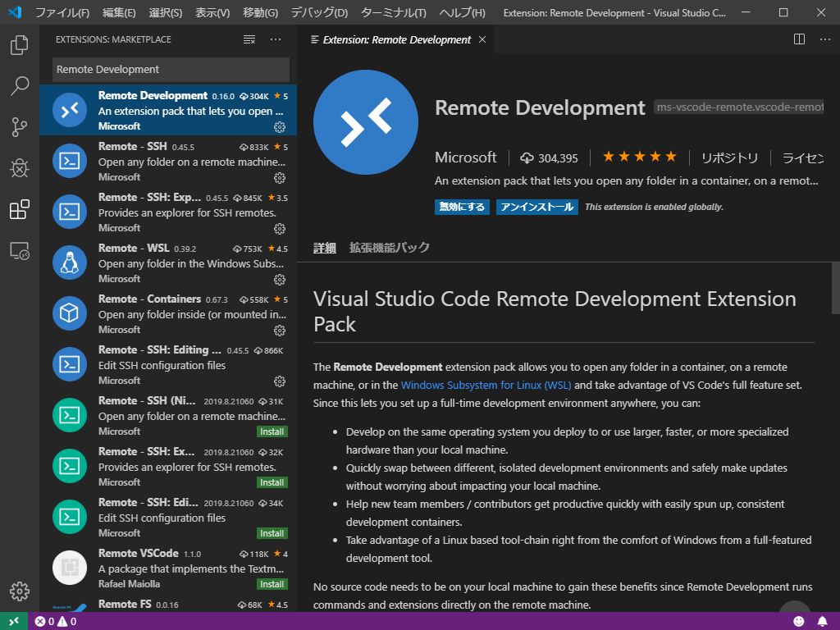Click the アンインストール button

point(536,207)
